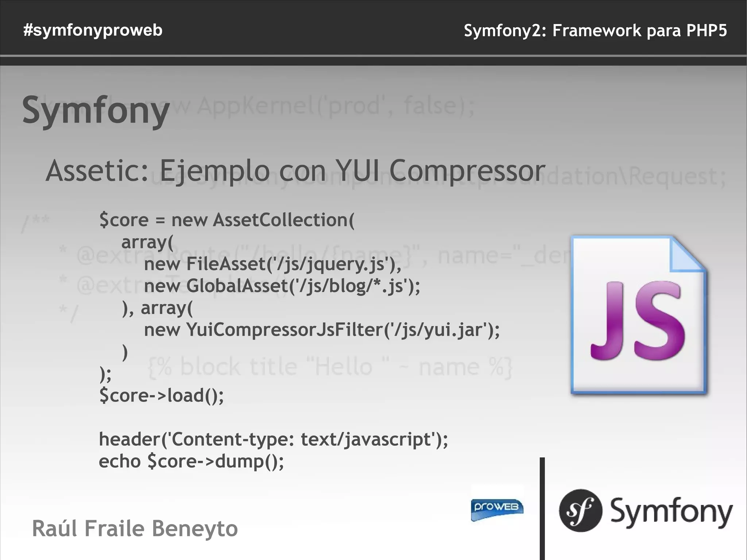Screen dimensions: 747x560
Task: Click the '), array(' code line
Action: (157, 308)
